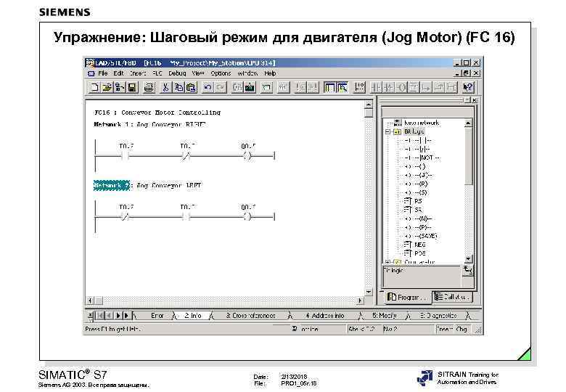Click the Print toolbar icon
The image size is (566, 392).
click(149, 87)
